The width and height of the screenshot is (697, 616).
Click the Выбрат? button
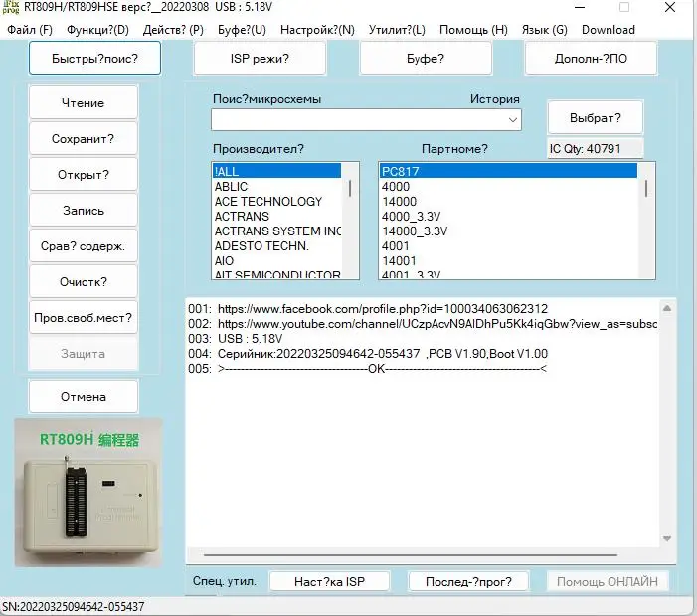point(596,117)
